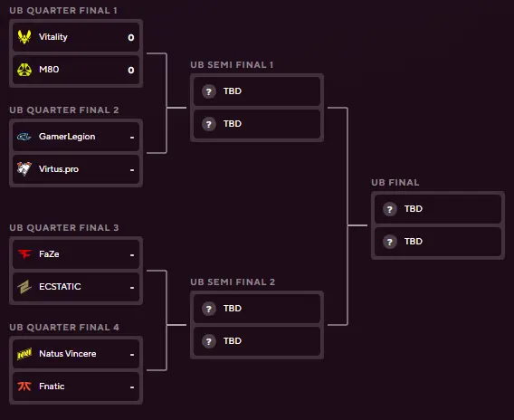Open the FaZe match entry
This screenshot has height=420, width=514.
(x=76, y=254)
